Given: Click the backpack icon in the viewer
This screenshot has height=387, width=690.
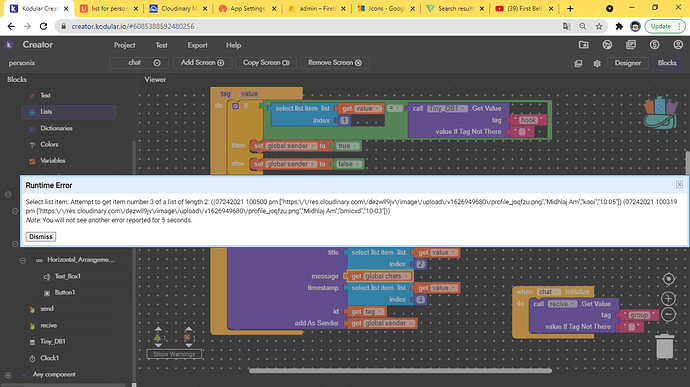Looking at the screenshot, I should pyautogui.click(x=660, y=113).
